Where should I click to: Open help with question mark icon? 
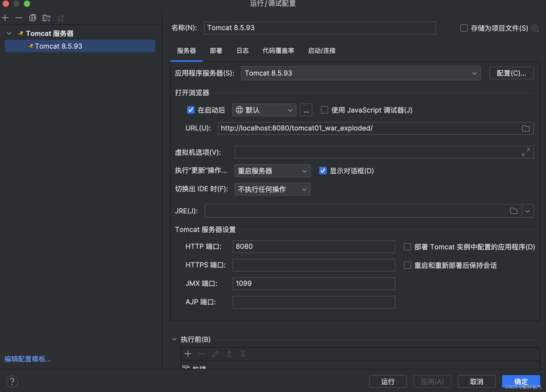click(12, 381)
